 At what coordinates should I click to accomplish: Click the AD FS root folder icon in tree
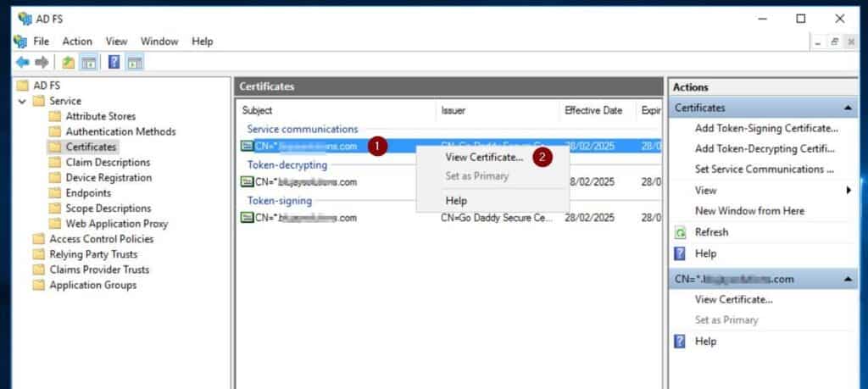click(x=22, y=86)
